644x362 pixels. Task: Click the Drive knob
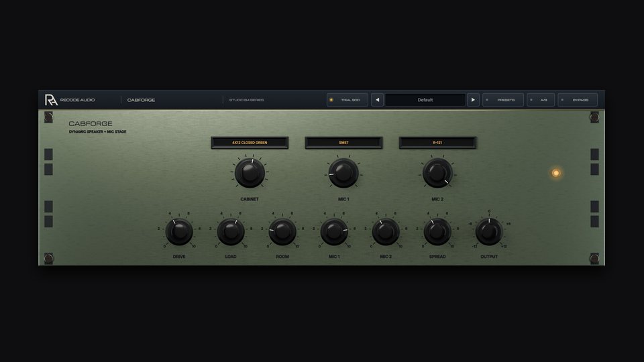(x=179, y=232)
